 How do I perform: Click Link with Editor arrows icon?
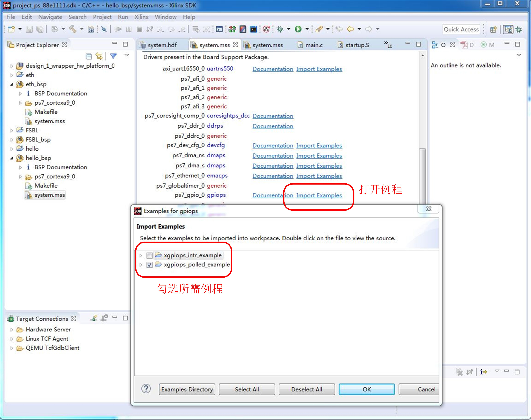point(99,56)
